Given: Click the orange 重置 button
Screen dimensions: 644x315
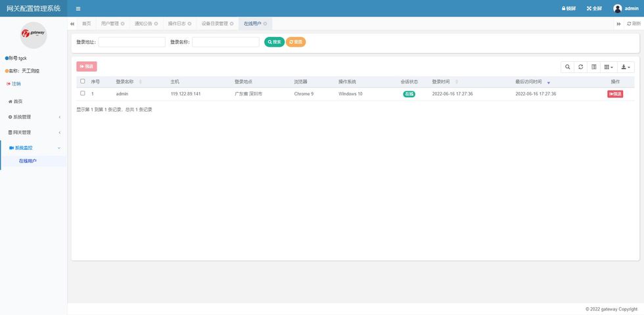Looking at the screenshot, I should tap(296, 42).
